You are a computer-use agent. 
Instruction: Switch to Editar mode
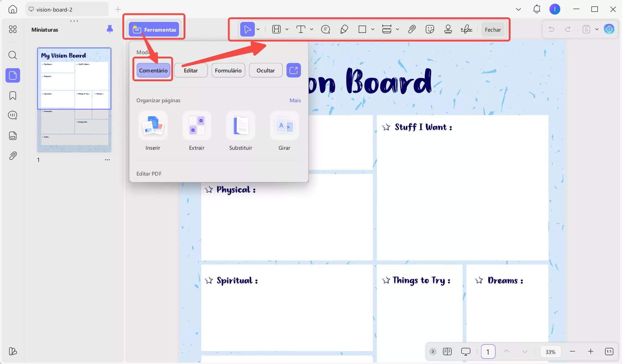click(191, 70)
